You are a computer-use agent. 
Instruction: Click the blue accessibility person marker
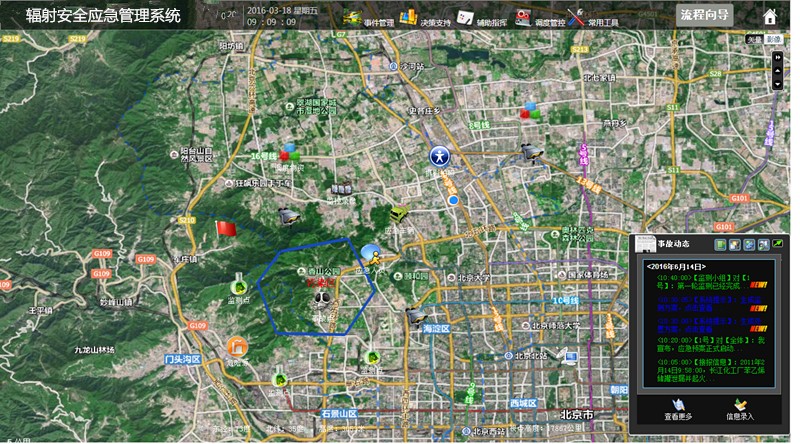(x=439, y=157)
